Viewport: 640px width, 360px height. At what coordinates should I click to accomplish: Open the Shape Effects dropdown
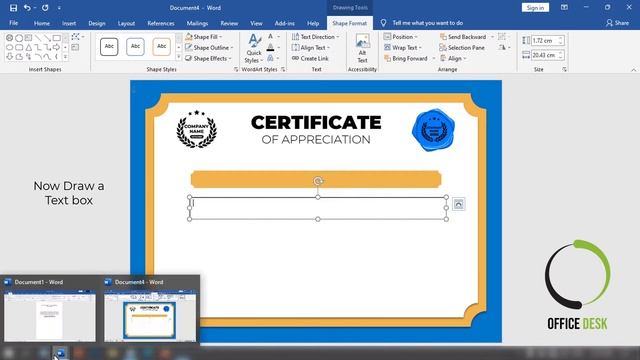pos(208,58)
